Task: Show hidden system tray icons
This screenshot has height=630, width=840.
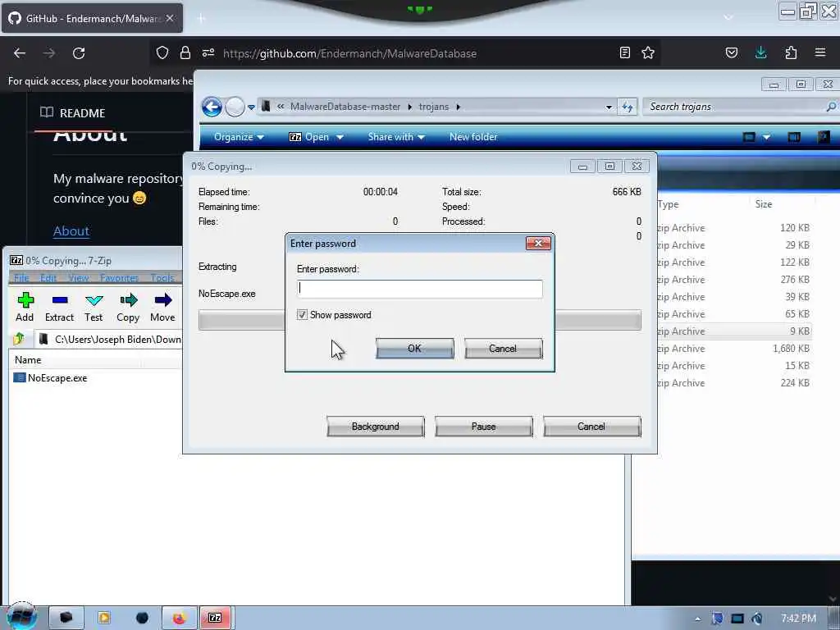Action: [697, 619]
